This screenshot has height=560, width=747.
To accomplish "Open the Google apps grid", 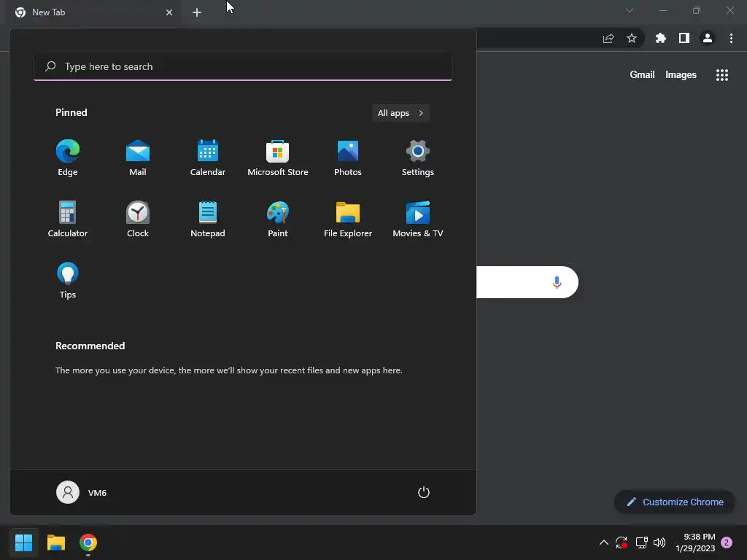I will (721, 75).
